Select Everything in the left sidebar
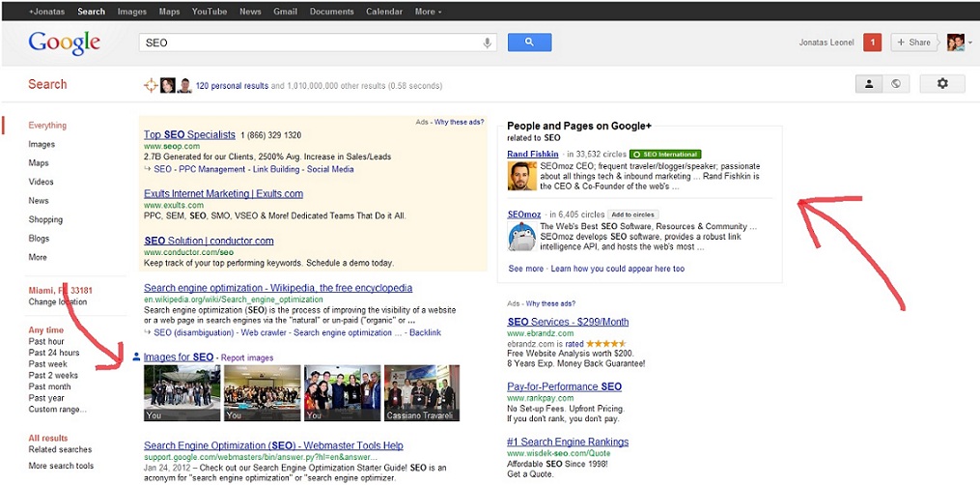 tap(47, 125)
